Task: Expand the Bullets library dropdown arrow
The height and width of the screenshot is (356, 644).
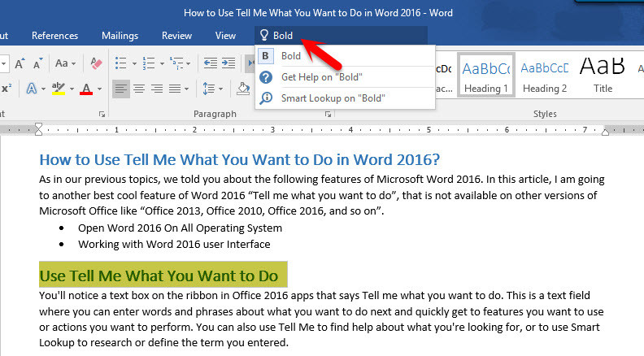Action: point(134,63)
